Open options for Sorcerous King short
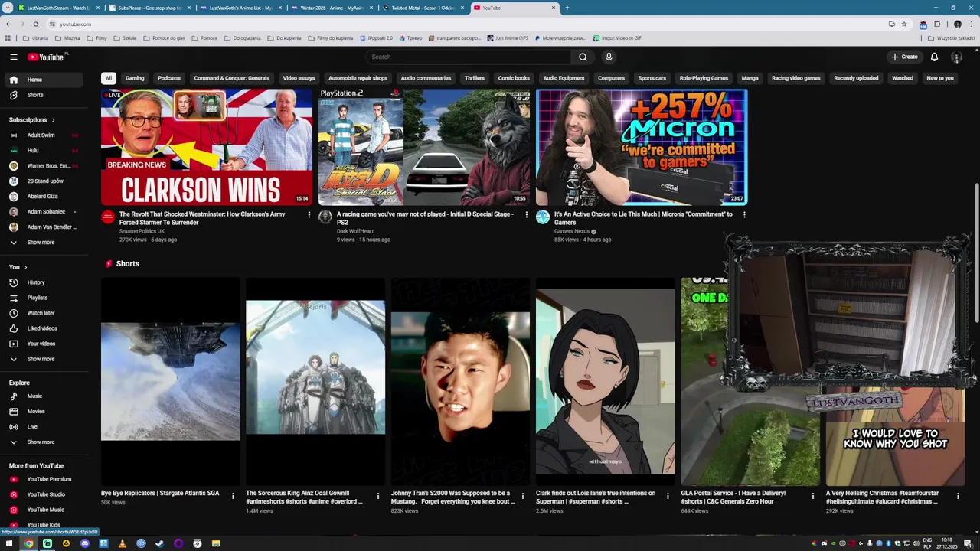Image resolution: width=980 pixels, height=551 pixels. [x=377, y=496]
